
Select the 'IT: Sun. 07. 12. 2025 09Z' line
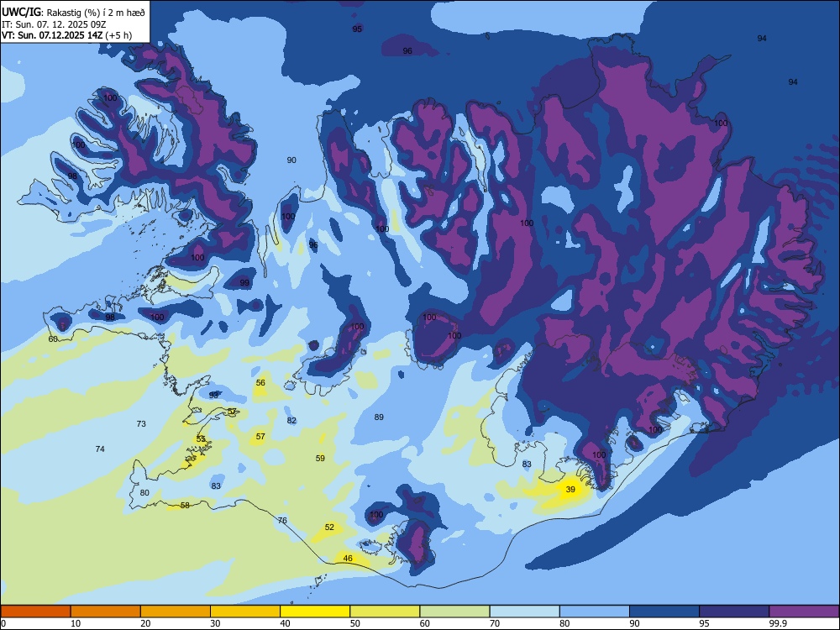click(x=54, y=24)
